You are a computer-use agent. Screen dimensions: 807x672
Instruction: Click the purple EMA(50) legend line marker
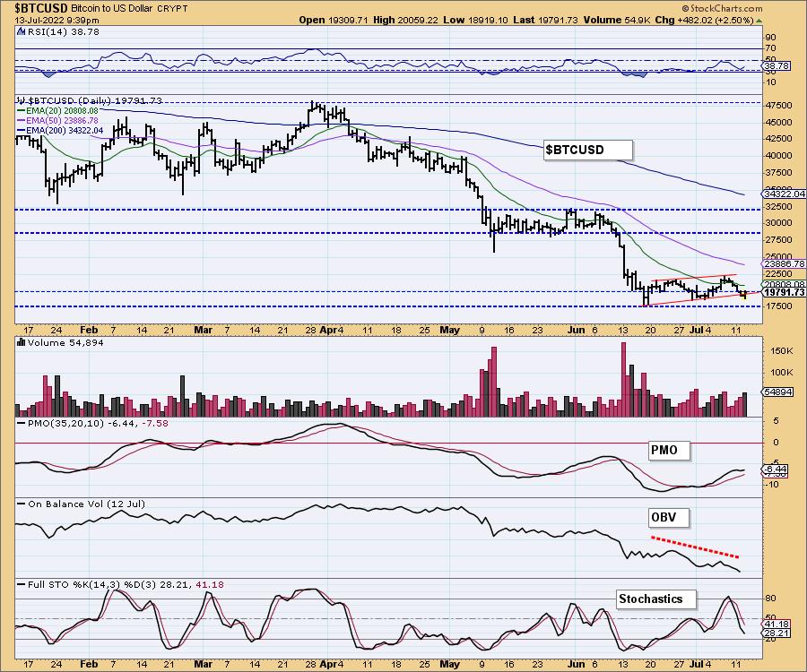[x=22, y=120]
